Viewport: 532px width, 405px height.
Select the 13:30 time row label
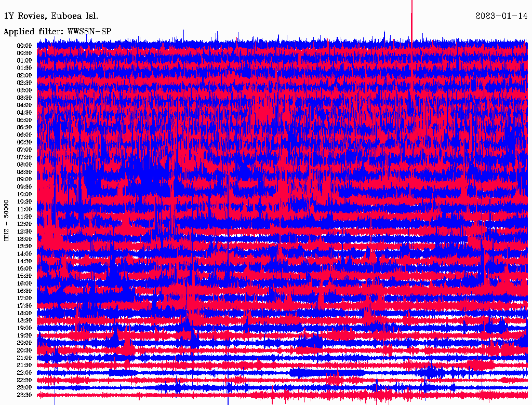pyautogui.click(x=24, y=246)
